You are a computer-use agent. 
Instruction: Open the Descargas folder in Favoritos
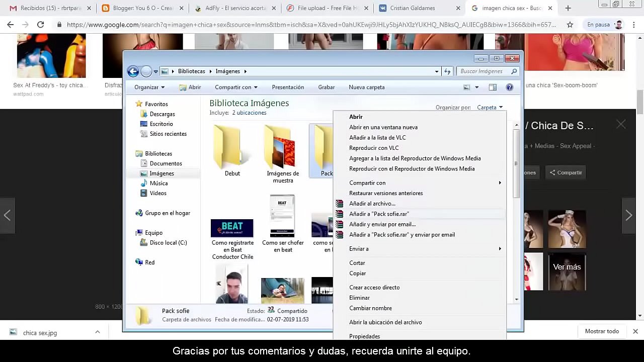[x=162, y=114]
